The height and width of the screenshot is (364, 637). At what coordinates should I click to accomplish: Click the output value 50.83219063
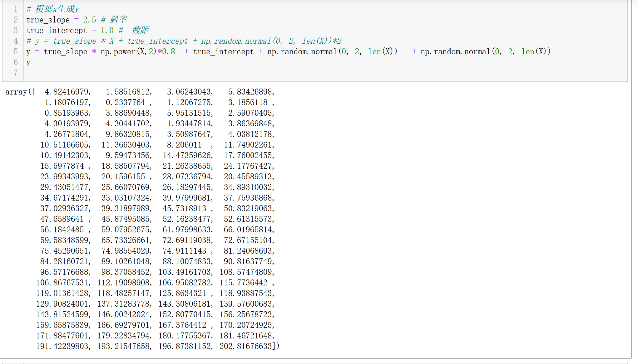coord(249,209)
